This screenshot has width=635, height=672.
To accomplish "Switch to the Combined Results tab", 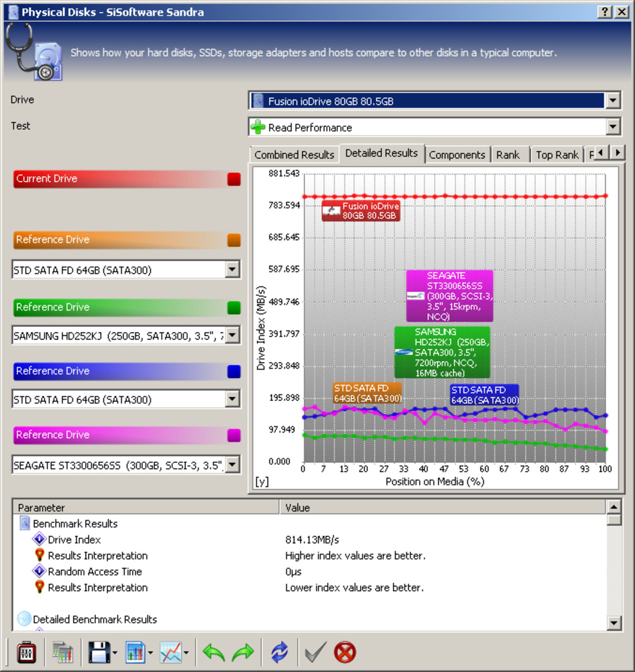I will (294, 155).
